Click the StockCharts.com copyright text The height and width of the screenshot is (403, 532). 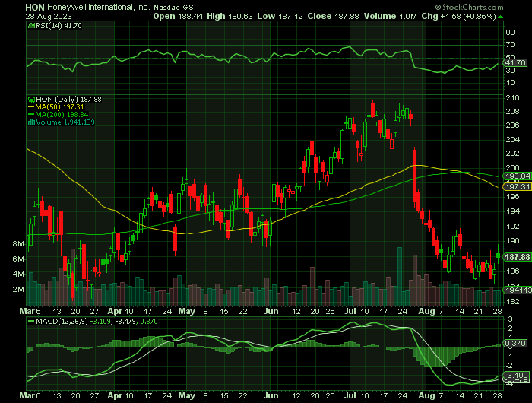tap(470, 7)
